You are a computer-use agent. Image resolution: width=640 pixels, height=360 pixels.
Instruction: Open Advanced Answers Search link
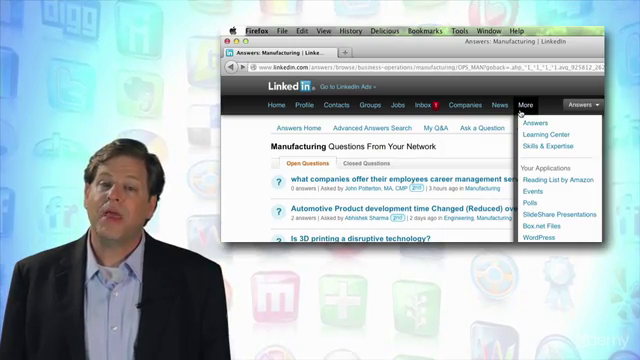click(x=372, y=128)
